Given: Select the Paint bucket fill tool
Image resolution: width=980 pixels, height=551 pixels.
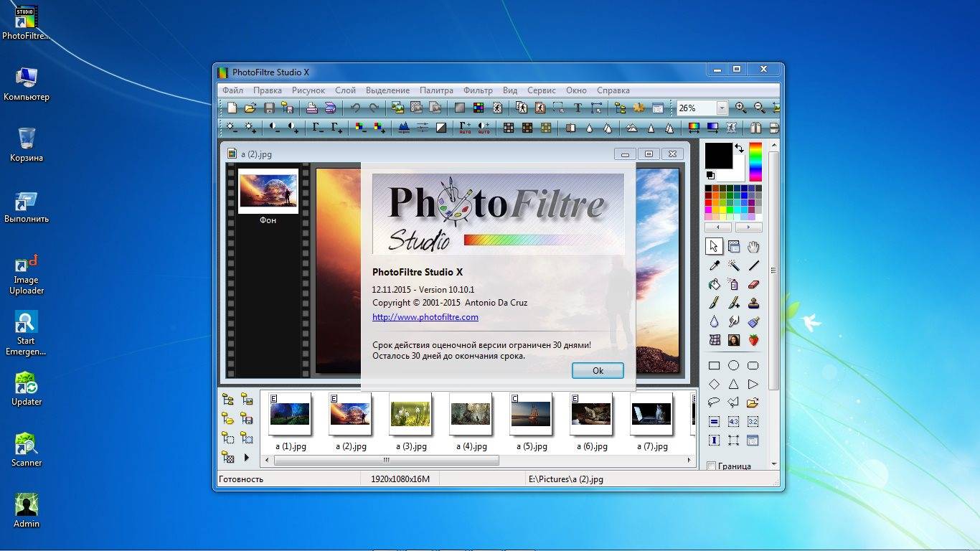Looking at the screenshot, I should pyautogui.click(x=714, y=284).
